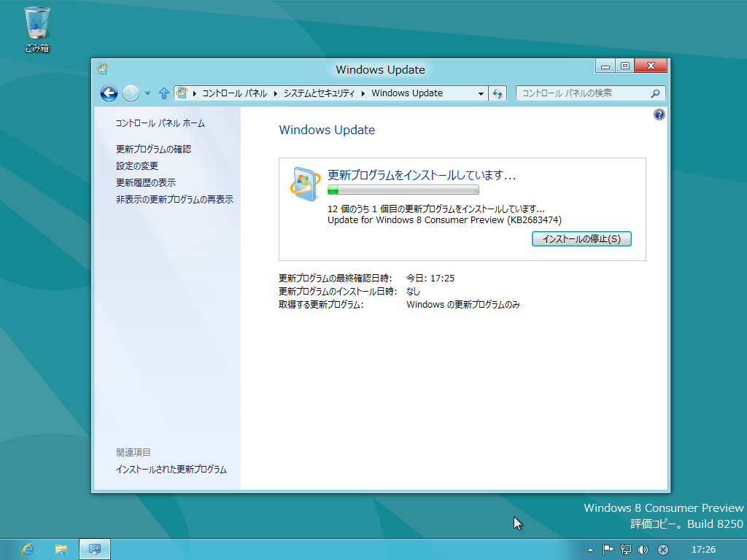The height and width of the screenshot is (560, 747).
Task: Go back with the blue Back arrow
Action: pos(109,93)
